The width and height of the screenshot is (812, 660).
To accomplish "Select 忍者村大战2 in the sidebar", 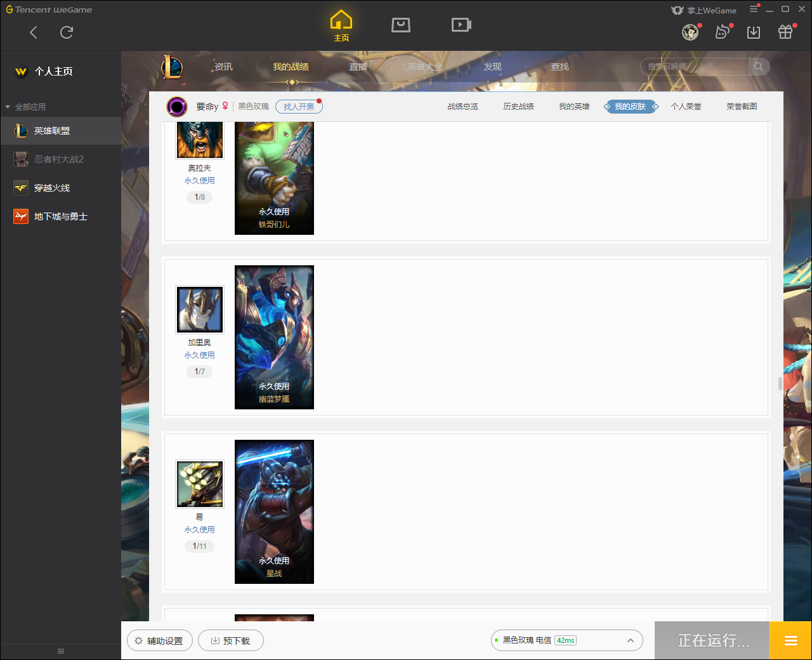I will [x=60, y=159].
